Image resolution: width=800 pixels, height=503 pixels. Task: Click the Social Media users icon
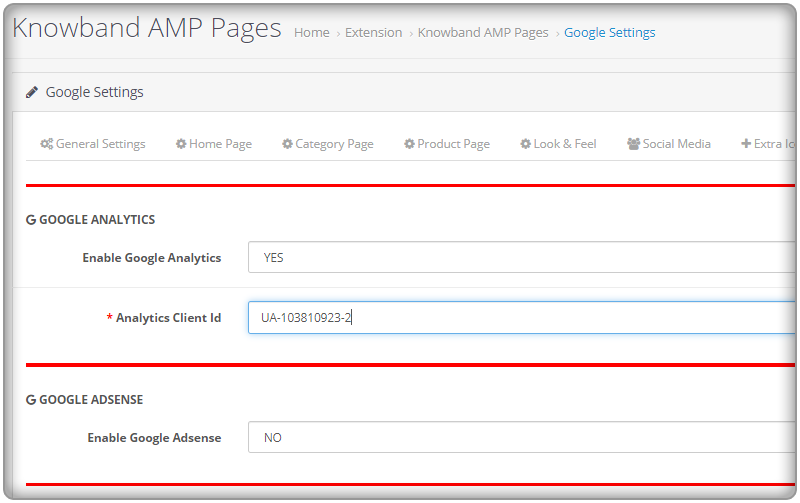[633, 144]
